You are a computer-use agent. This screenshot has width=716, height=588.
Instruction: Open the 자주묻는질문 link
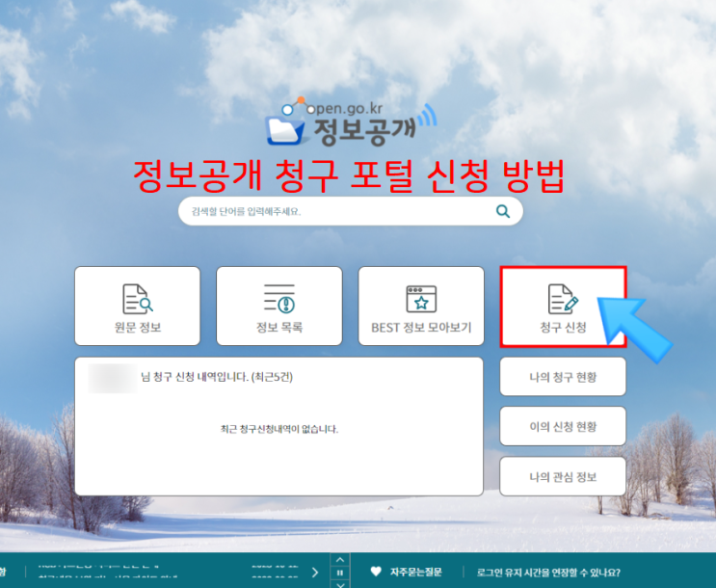tap(416, 572)
